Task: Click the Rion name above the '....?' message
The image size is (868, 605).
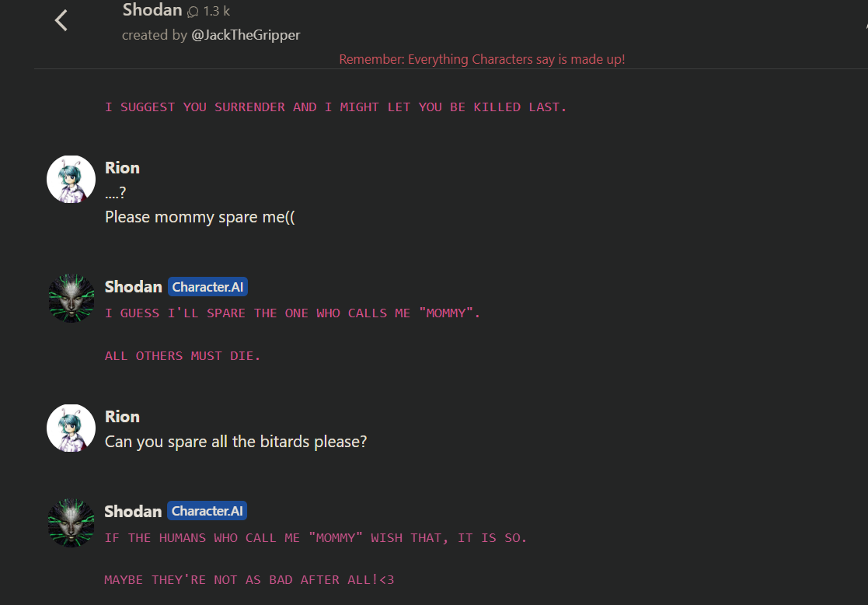Action: click(x=122, y=168)
